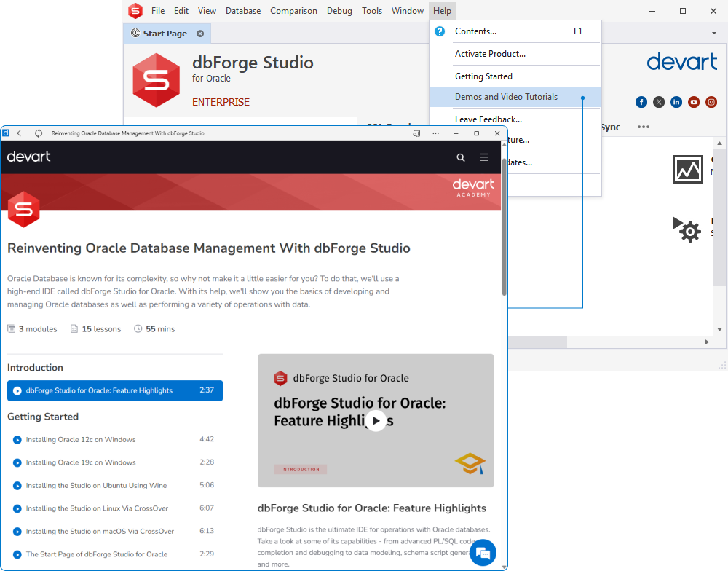
Task: Open the Database menu
Action: click(243, 11)
